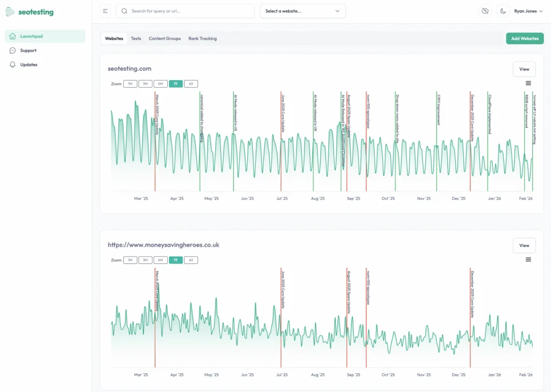Open the Select a website dropdown
Image resolution: width=551 pixels, height=392 pixels.
(302, 11)
